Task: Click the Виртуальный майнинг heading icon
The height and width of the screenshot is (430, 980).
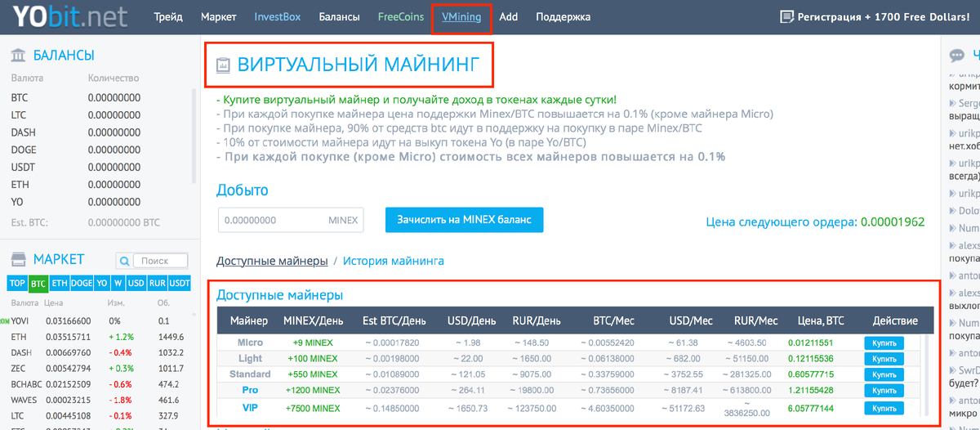Action: tap(223, 65)
